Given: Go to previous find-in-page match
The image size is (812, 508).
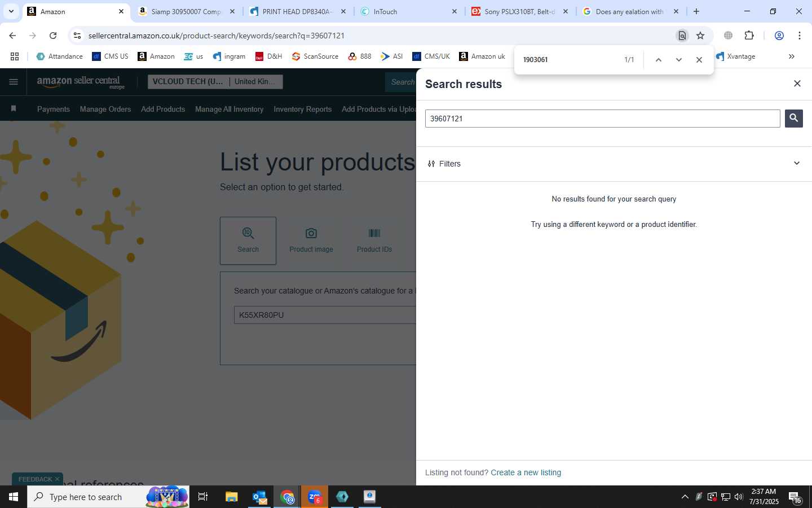Looking at the screenshot, I should coord(658,60).
